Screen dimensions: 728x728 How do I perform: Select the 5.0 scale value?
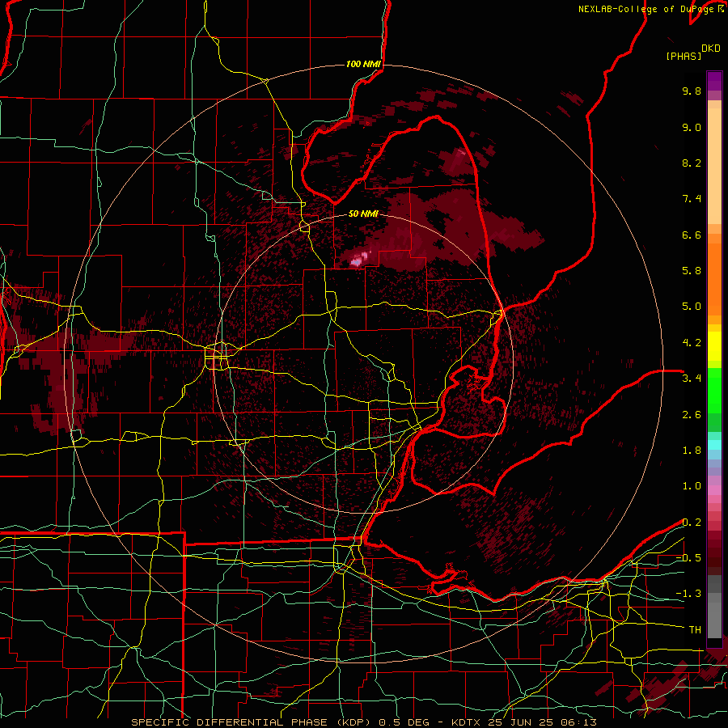692,307
